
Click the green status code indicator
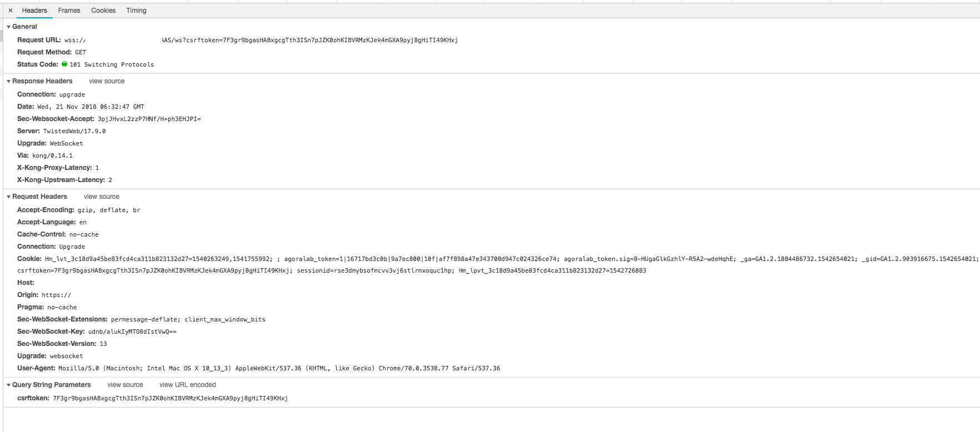[x=64, y=64]
